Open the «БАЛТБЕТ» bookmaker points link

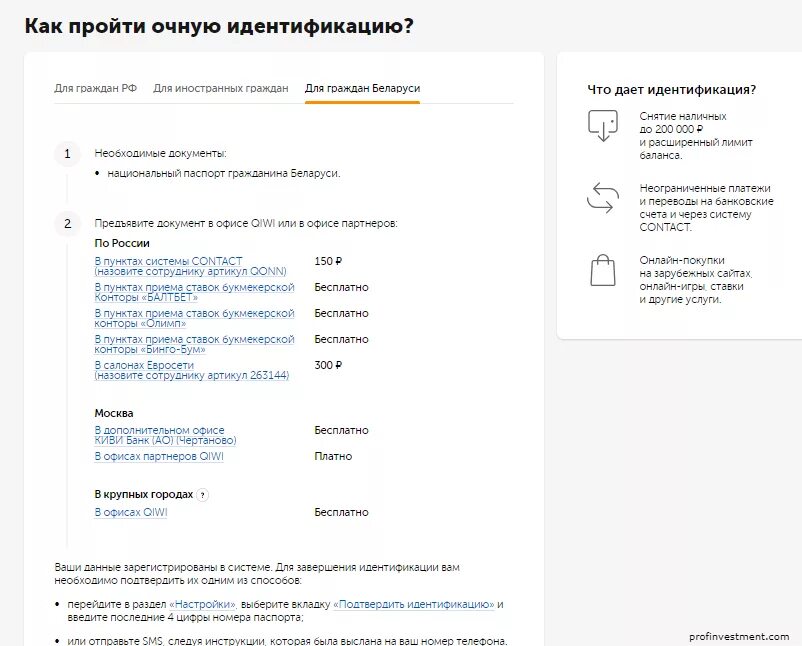click(194, 292)
